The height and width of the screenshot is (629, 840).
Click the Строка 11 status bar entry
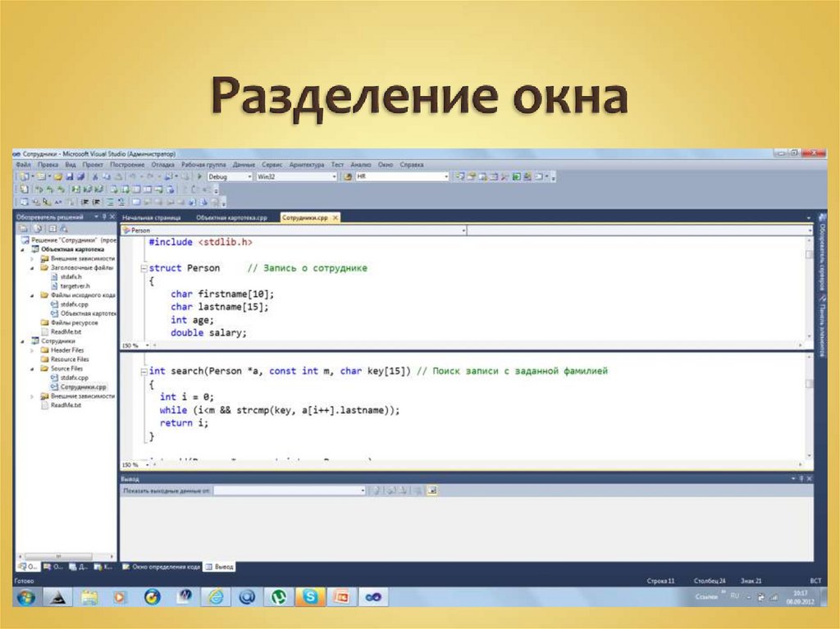(660, 581)
